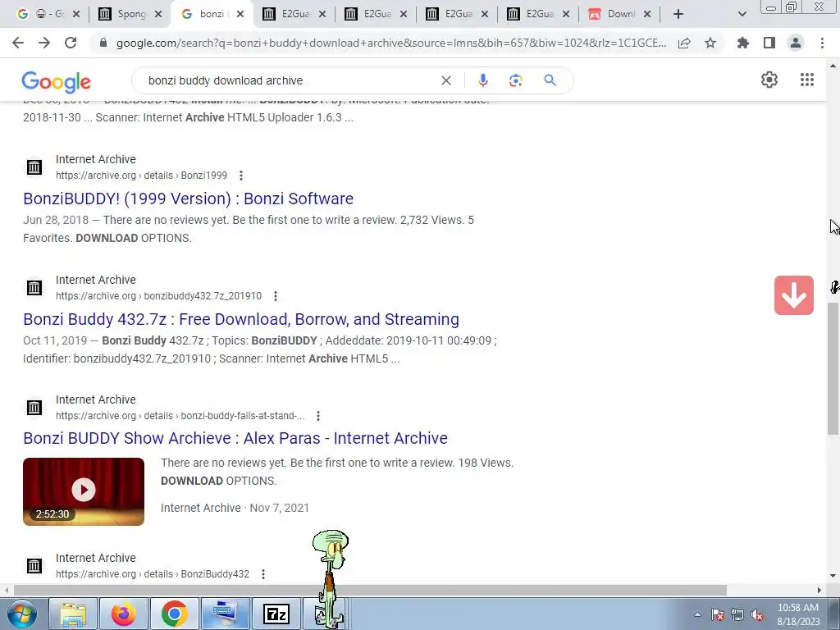Click the scroll right arrow
Screen dimensions: 840x630
819,590
